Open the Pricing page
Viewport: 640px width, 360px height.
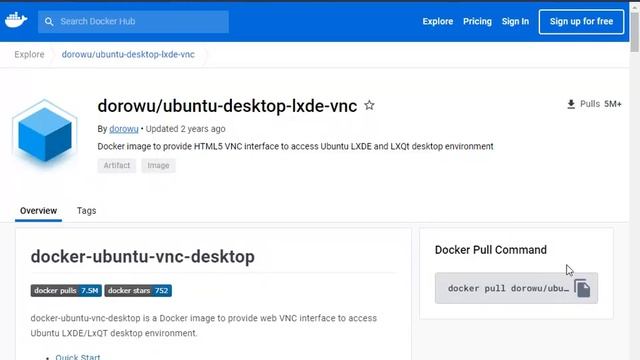[477, 21]
